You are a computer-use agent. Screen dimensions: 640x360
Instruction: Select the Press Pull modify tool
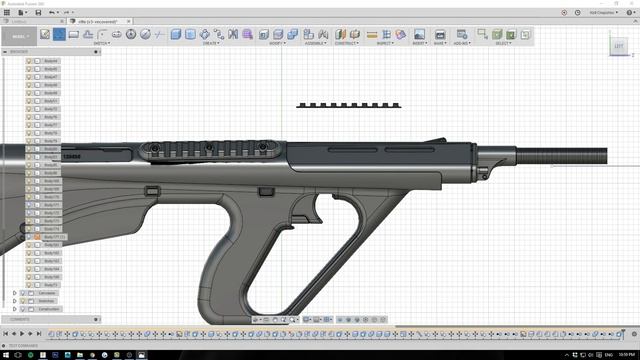tap(264, 34)
